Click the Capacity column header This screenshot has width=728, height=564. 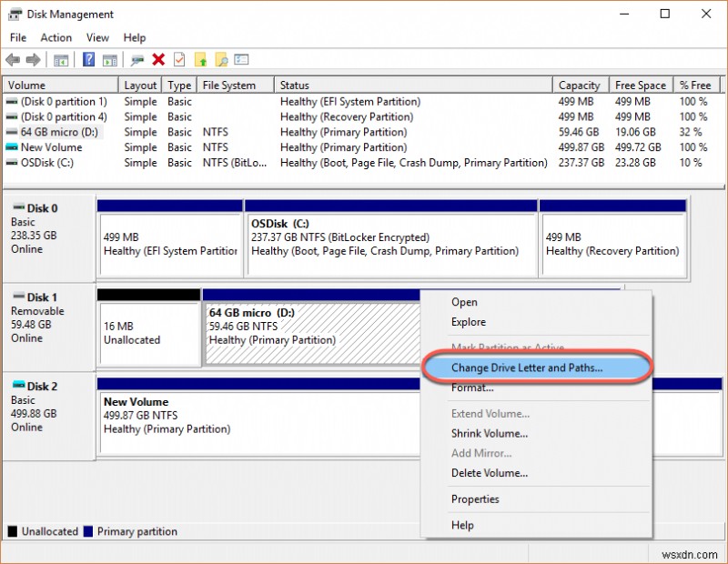pyautogui.click(x=581, y=86)
